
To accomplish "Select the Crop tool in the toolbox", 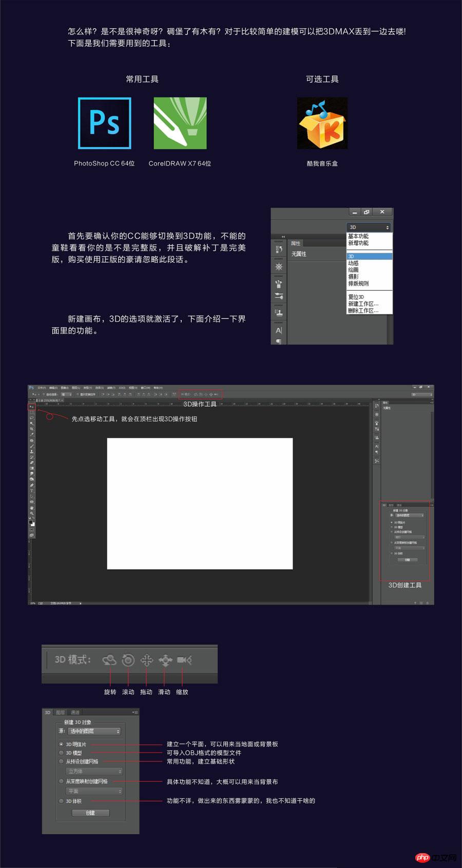I will 32,429.
